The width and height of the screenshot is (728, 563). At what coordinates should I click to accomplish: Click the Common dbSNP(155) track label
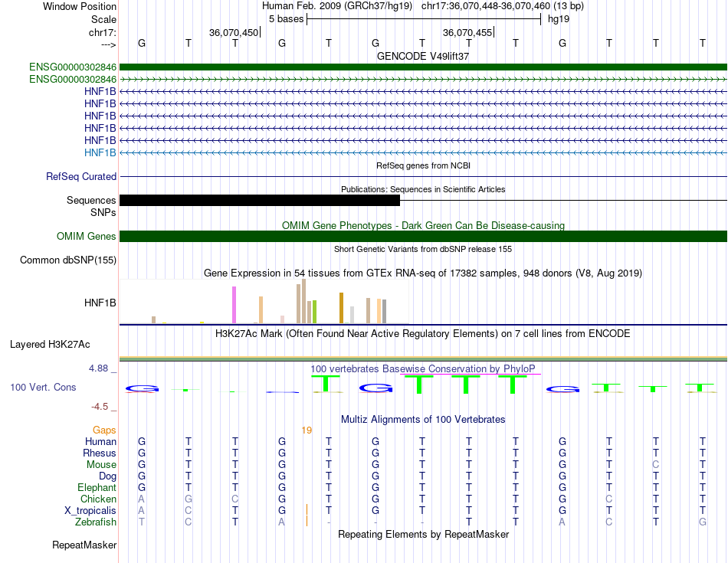point(67,260)
